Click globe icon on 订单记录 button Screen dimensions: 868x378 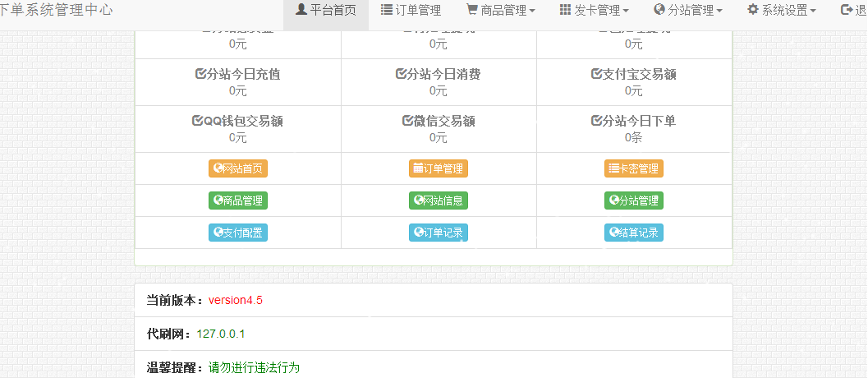[418, 233]
